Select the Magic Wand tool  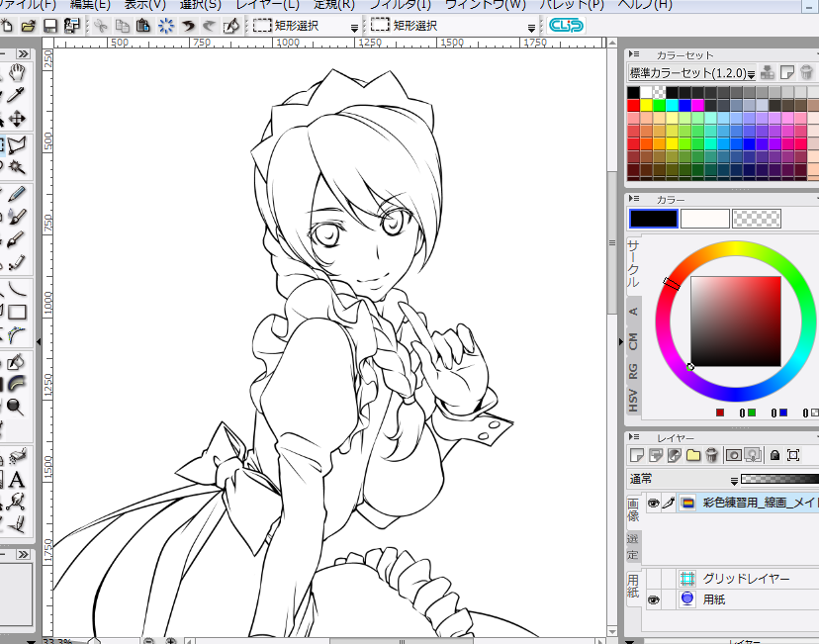(x=17, y=167)
